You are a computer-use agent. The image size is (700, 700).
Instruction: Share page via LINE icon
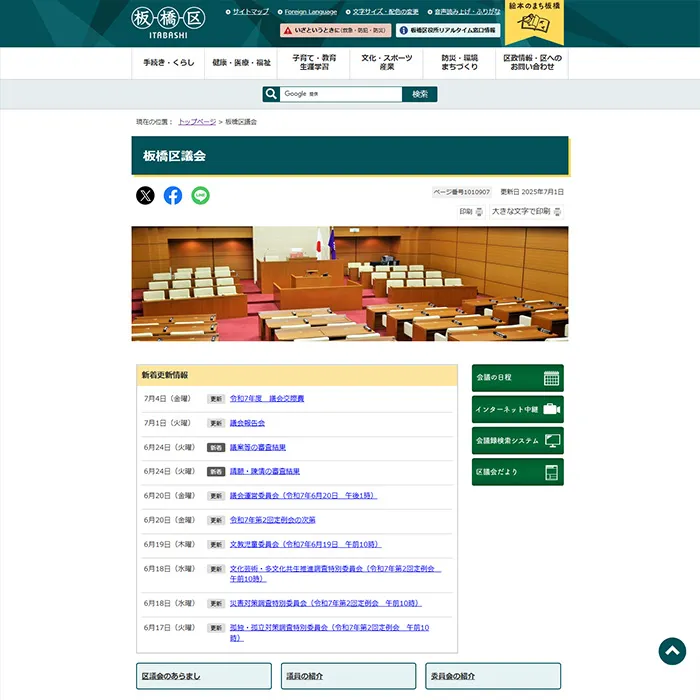[x=200, y=196]
